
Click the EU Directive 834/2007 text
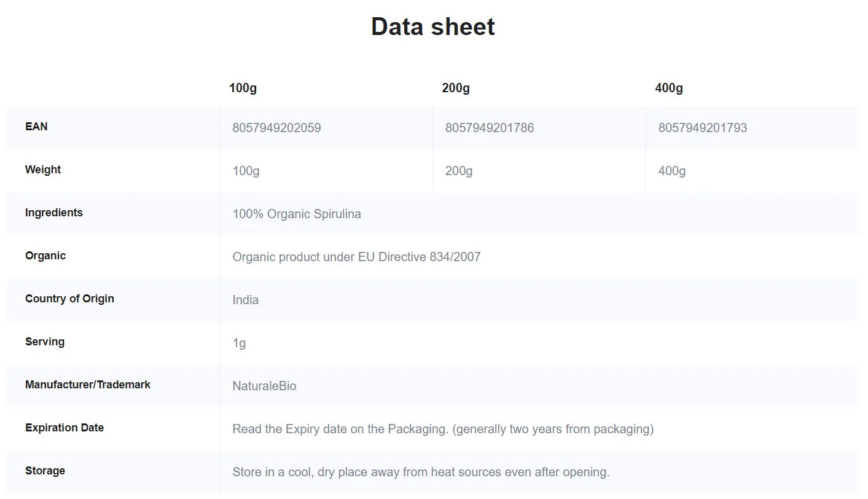click(420, 257)
